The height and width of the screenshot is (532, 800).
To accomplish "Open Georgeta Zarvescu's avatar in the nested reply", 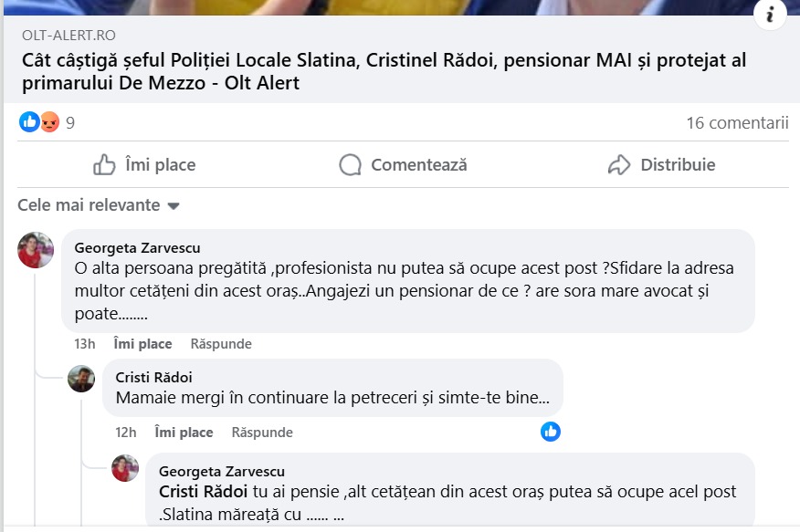I will click(x=125, y=469).
